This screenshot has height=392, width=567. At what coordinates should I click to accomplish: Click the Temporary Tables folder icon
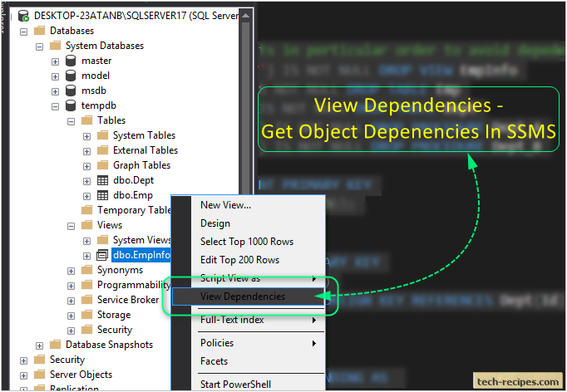click(x=86, y=210)
